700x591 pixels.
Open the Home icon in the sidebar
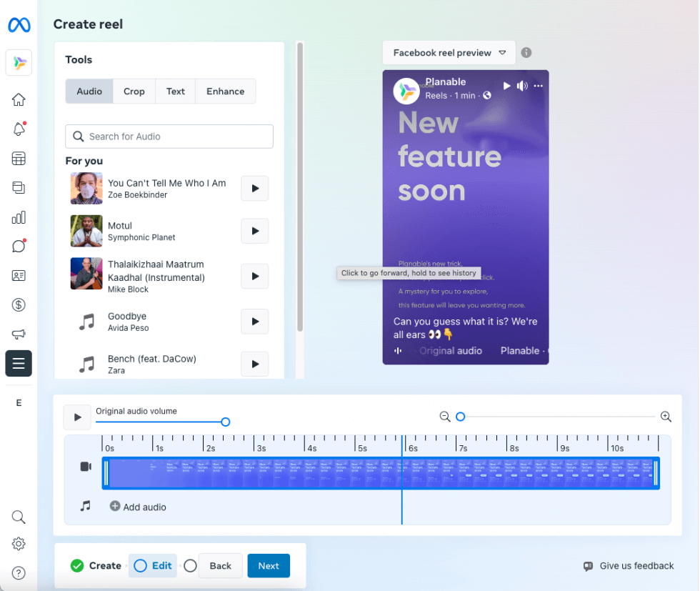19,99
